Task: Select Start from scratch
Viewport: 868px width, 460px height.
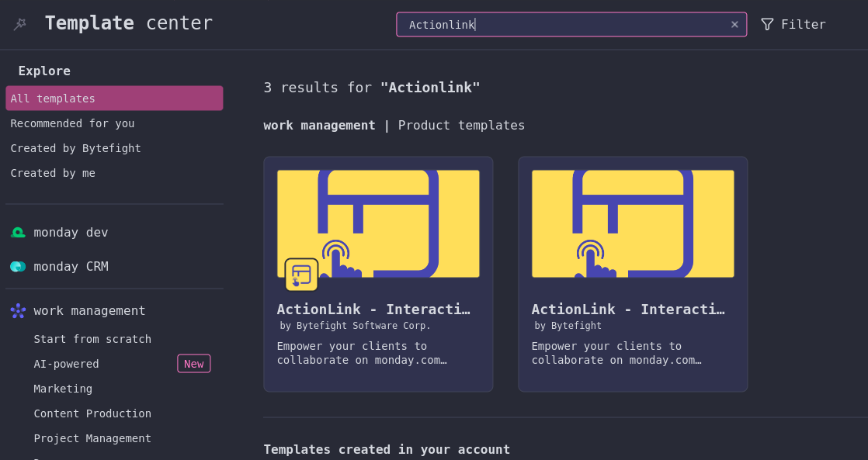Action: pos(92,339)
